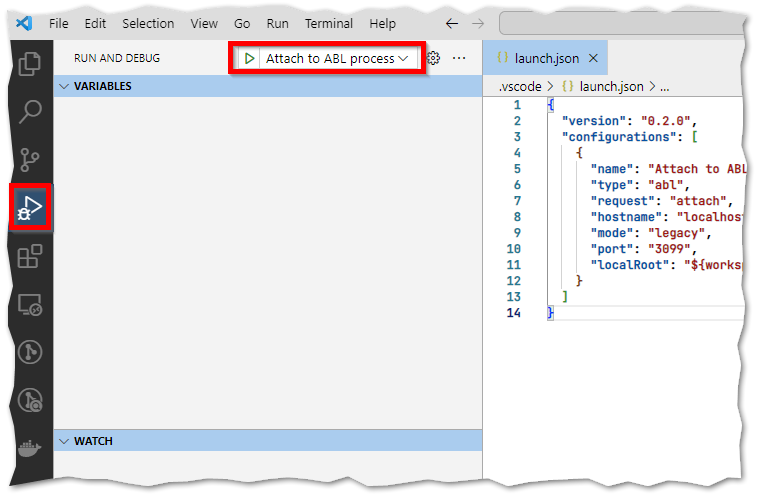This screenshot has height=496, width=757.
Task: Open the Run and Debug more actions ellipsis
Action: (459, 59)
